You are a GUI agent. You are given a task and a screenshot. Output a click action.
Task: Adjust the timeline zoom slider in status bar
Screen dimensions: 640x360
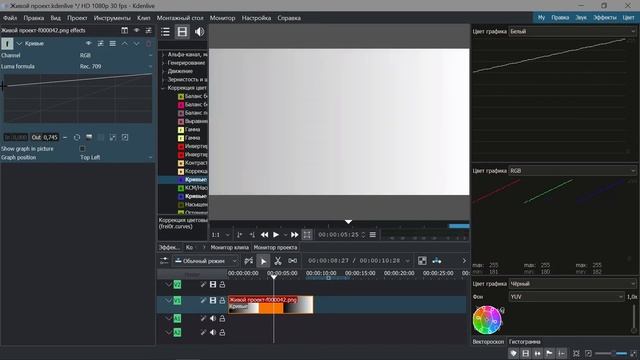click(611, 353)
